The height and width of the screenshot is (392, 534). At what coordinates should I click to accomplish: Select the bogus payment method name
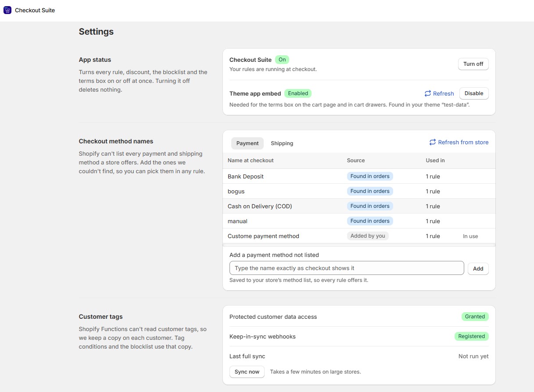pos(236,191)
